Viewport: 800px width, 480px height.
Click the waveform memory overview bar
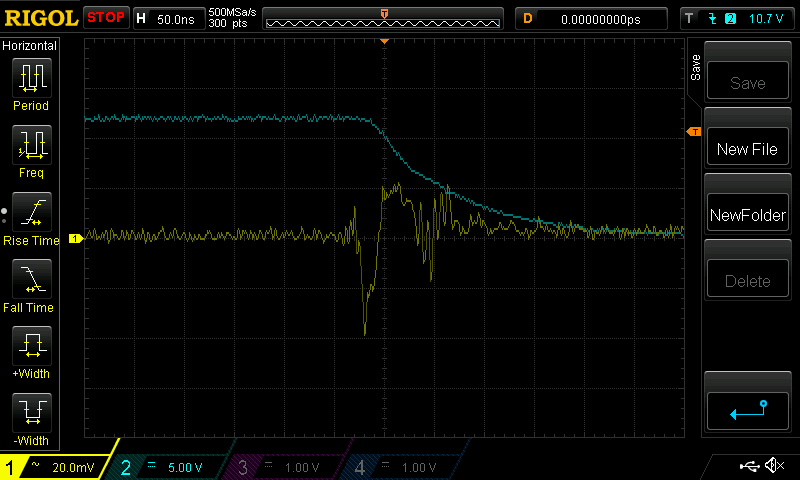pyautogui.click(x=383, y=19)
